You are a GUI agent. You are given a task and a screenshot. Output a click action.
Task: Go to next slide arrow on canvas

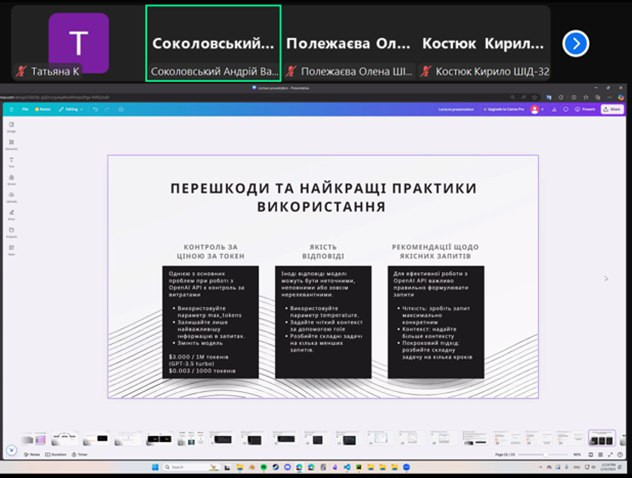pyautogui.click(x=605, y=278)
